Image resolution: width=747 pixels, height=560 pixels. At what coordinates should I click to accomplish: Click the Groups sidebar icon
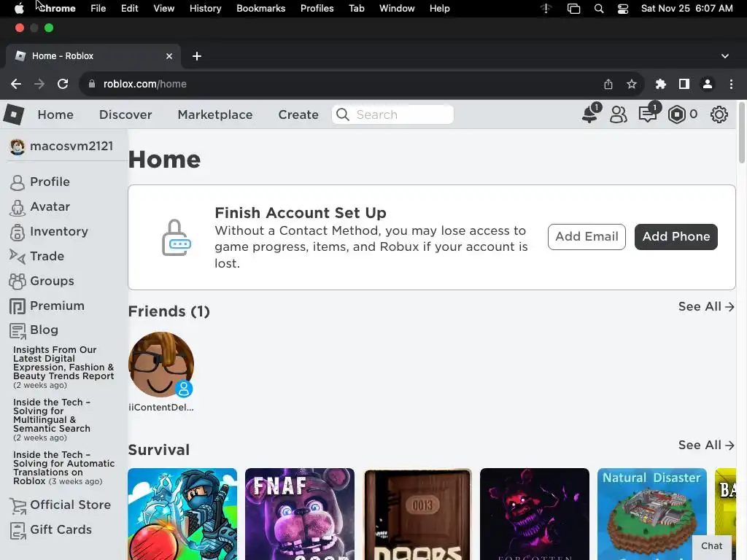[x=18, y=281]
